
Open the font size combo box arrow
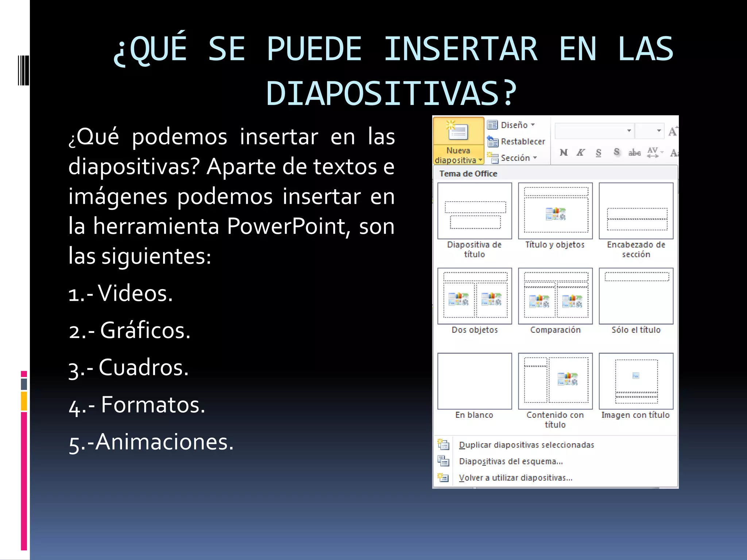[659, 131]
